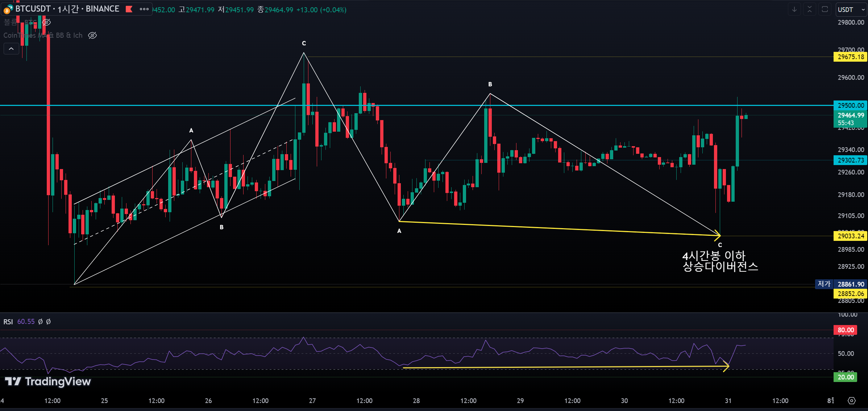This screenshot has height=411, width=868.
Task: Collapse the indicator legend with chevron
Action: coord(11,49)
